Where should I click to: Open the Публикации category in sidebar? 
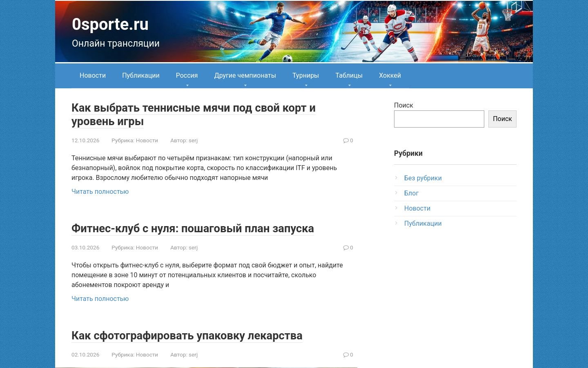(423, 223)
